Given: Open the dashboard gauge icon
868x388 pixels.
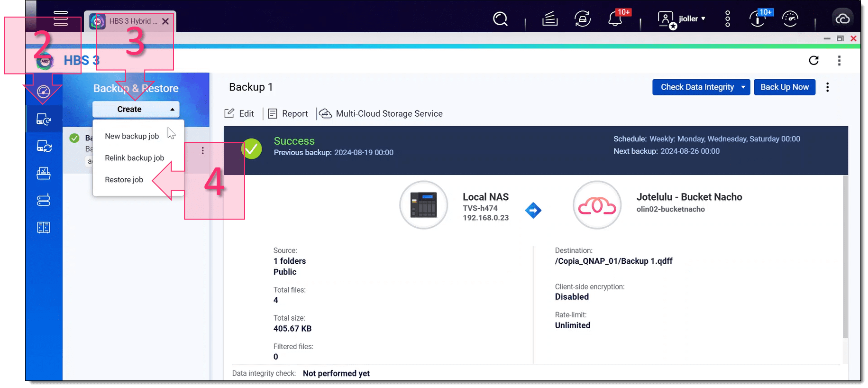Looking at the screenshot, I should coord(790,19).
